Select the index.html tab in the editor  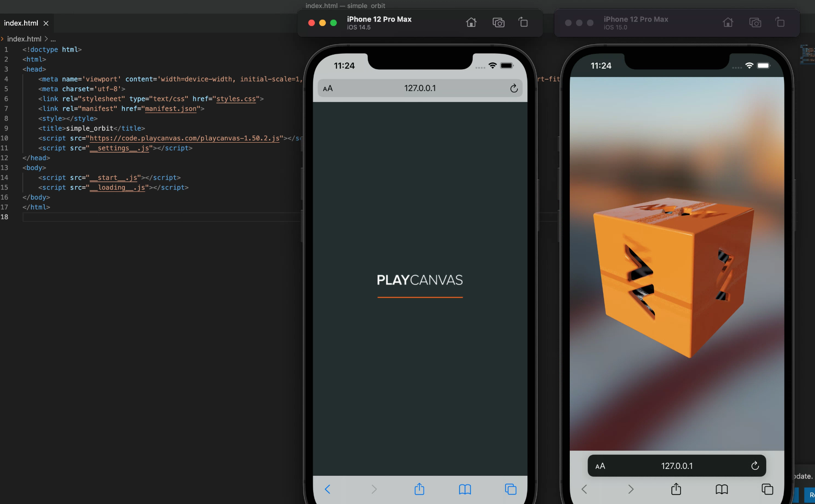(x=21, y=23)
